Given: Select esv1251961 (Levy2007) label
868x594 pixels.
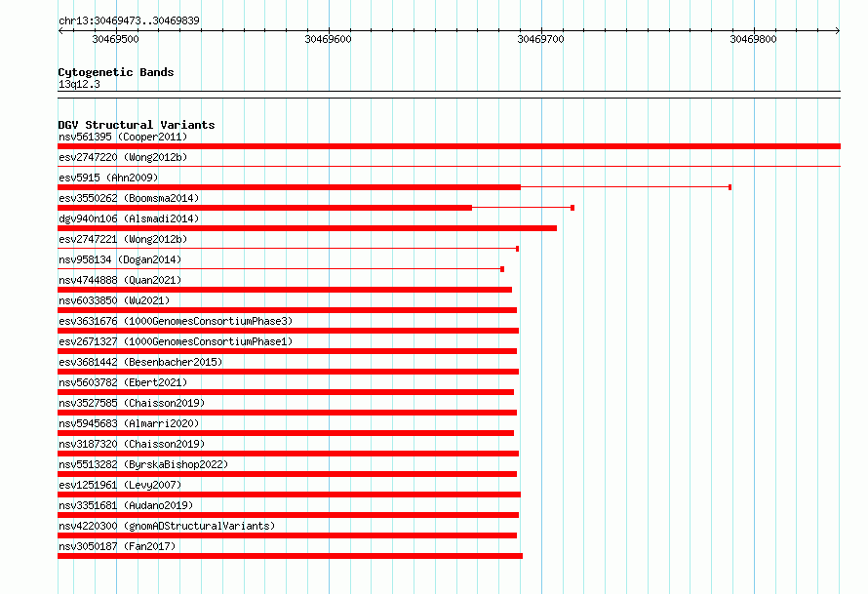Looking at the screenshot, I should [120, 485].
